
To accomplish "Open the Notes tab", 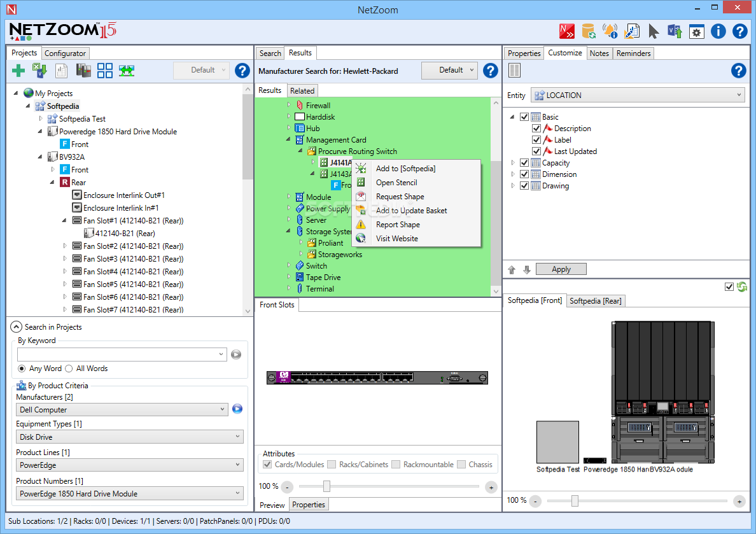I will point(599,53).
